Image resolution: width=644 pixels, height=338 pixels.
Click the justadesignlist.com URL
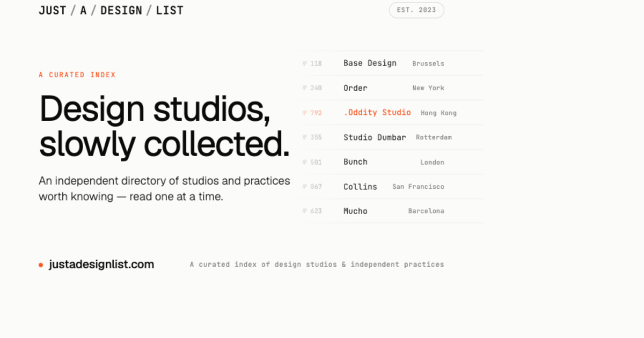click(x=101, y=264)
